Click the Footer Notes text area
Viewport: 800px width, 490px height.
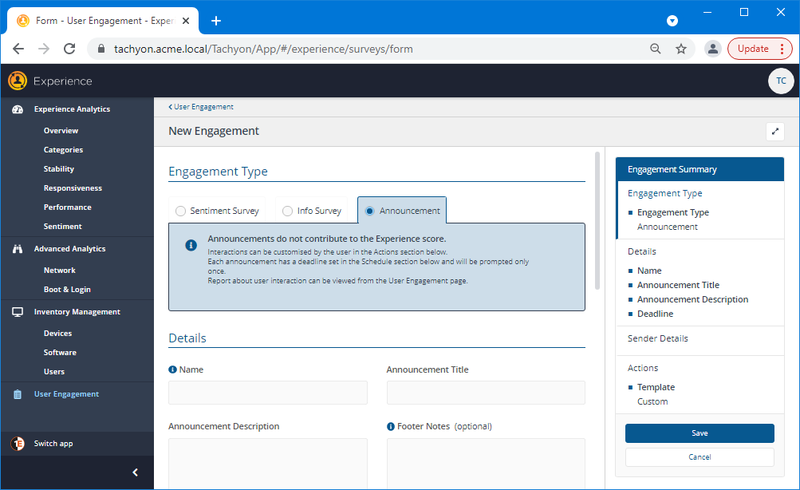tap(486, 463)
